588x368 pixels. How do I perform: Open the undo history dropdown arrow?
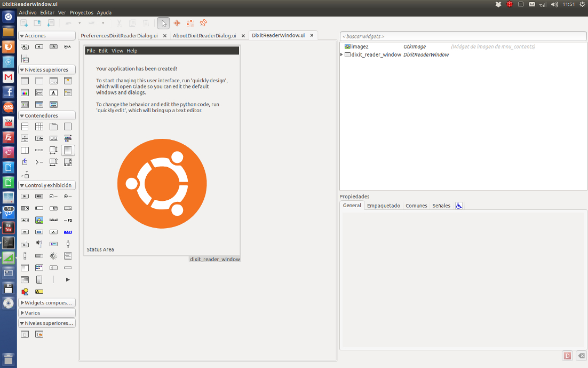point(80,24)
